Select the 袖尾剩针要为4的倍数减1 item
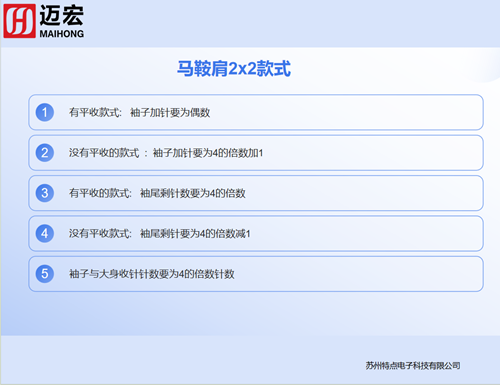The height and width of the screenshot is (385, 500). 256,233
